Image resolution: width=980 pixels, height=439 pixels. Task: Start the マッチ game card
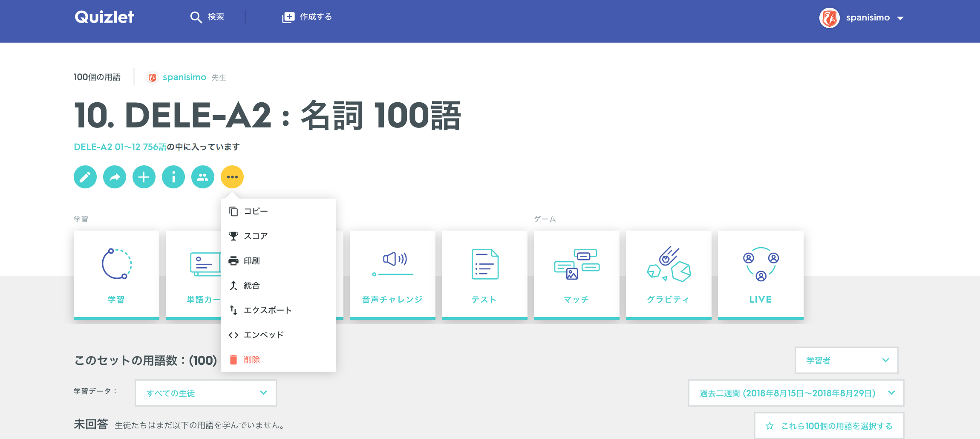[x=576, y=275]
